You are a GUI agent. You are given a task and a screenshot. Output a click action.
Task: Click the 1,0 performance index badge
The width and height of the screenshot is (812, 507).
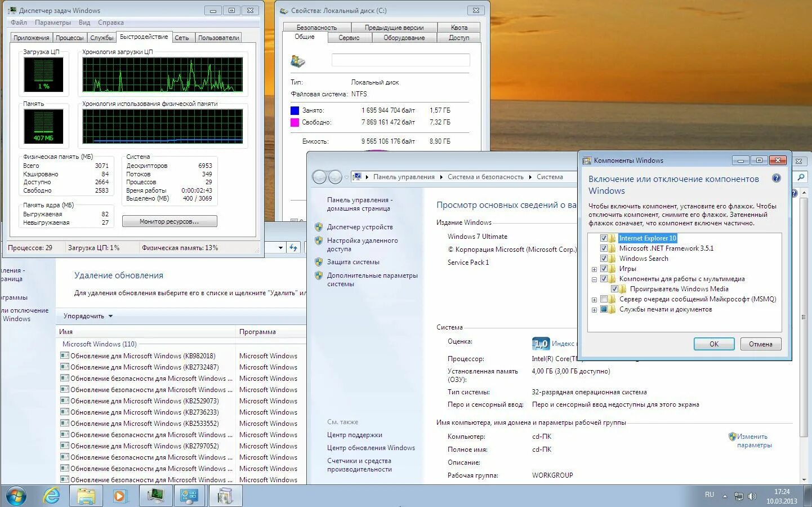[x=541, y=343]
